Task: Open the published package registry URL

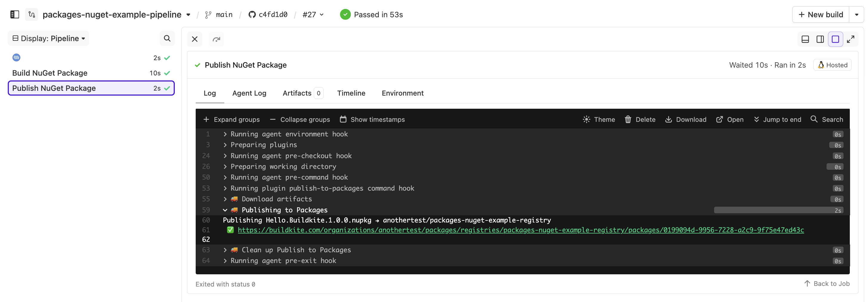Action: [x=521, y=230]
